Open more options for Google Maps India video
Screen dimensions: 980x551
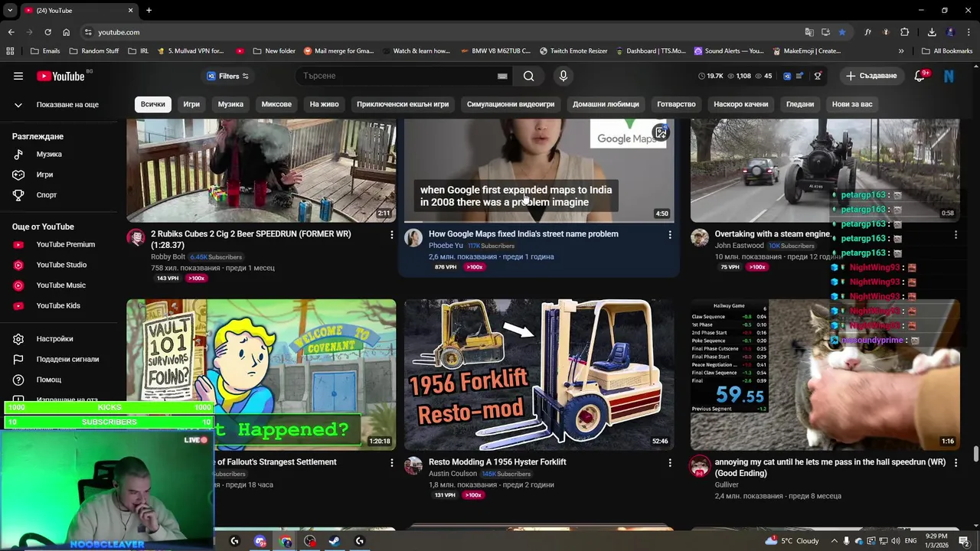[669, 235]
